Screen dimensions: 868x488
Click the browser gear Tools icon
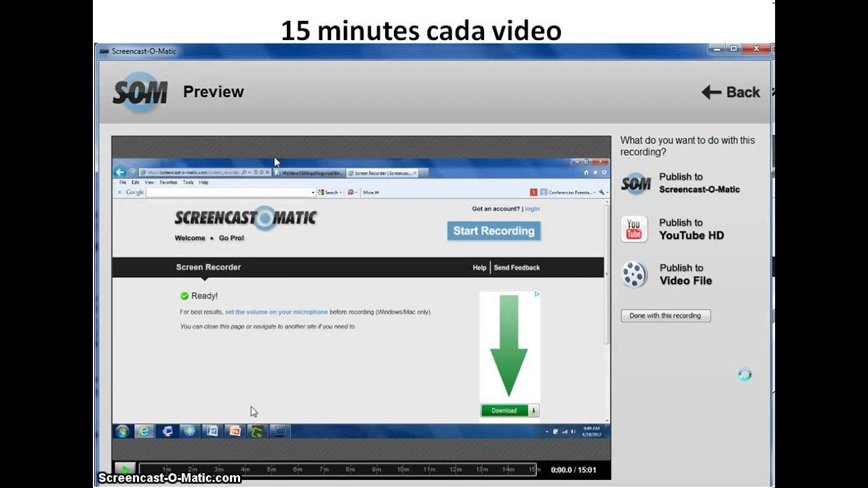[603, 173]
